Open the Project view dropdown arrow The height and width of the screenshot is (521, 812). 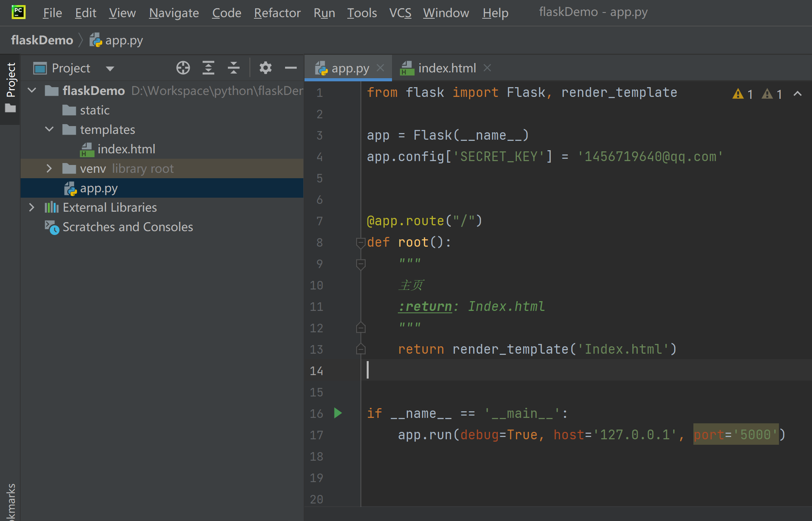(x=110, y=68)
